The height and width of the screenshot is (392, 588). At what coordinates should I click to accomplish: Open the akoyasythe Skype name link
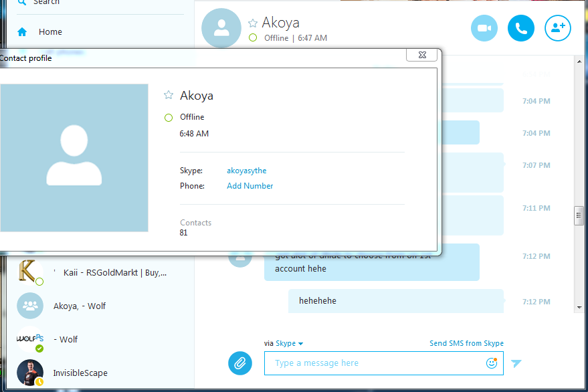click(x=246, y=171)
